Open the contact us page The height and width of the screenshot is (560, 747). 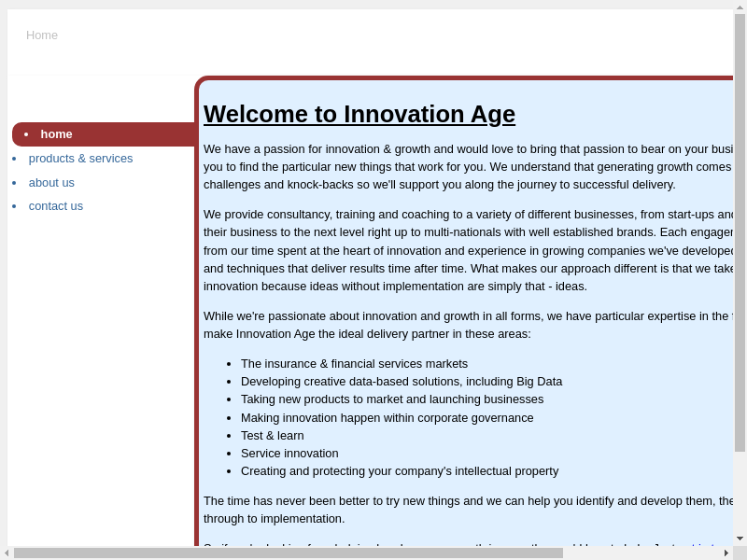coord(55,206)
